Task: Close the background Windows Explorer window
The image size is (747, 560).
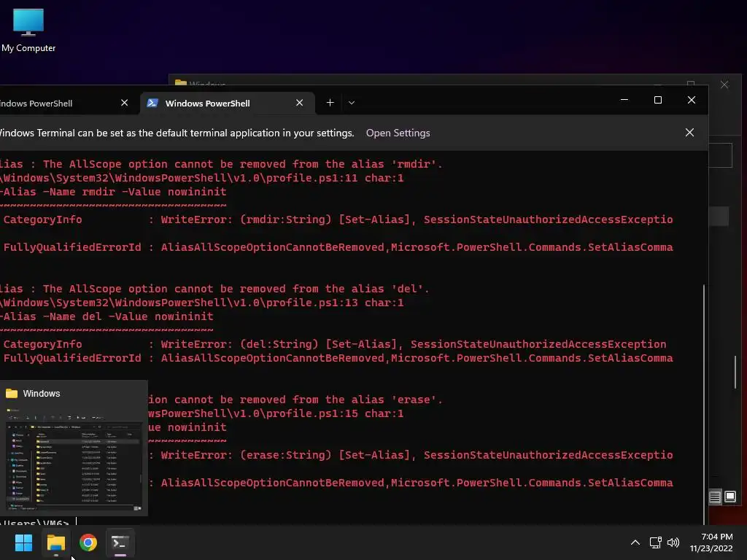Action: click(724, 85)
